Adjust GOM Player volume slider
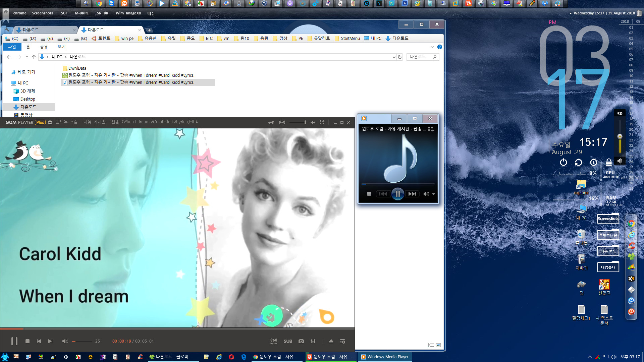The width and height of the screenshot is (644, 362). [82, 341]
